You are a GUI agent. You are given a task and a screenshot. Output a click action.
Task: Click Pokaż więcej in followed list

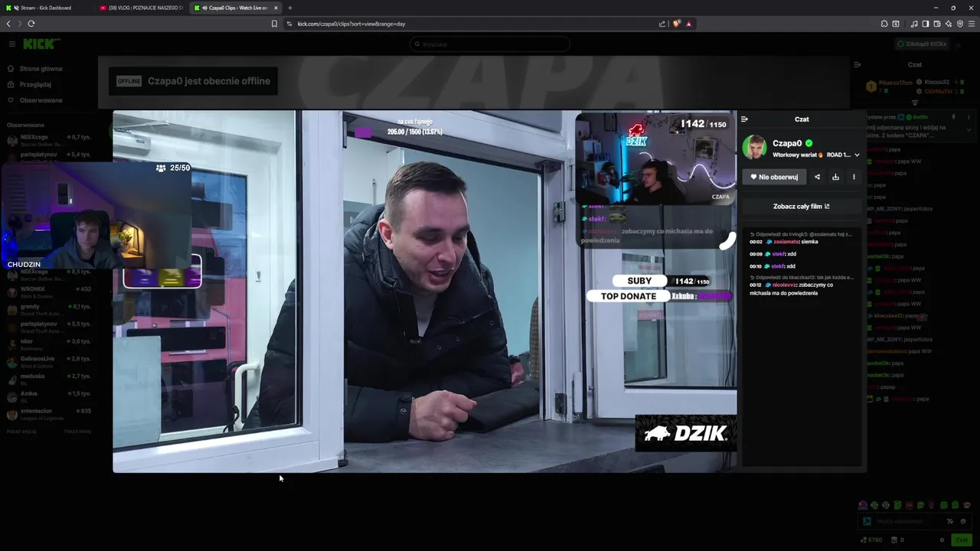pyautogui.click(x=21, y=432)
